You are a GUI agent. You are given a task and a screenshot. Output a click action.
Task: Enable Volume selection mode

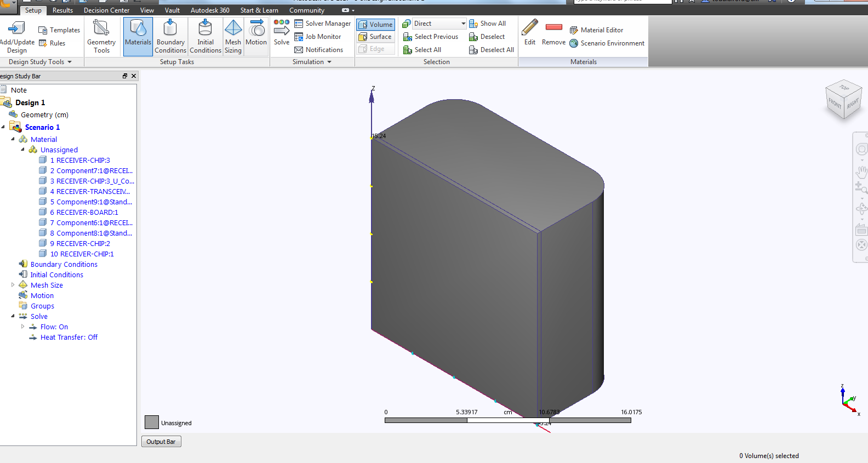tap(375, 25)
